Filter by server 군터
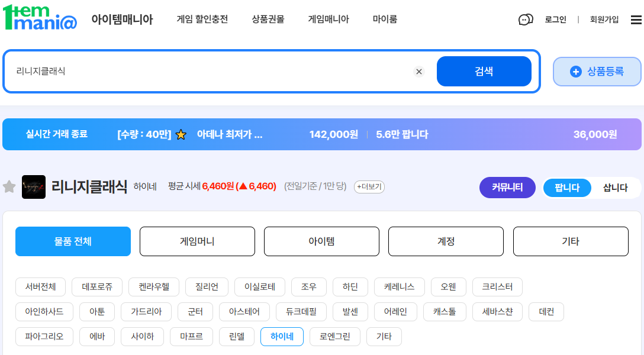644x355 pixels. 195,312
